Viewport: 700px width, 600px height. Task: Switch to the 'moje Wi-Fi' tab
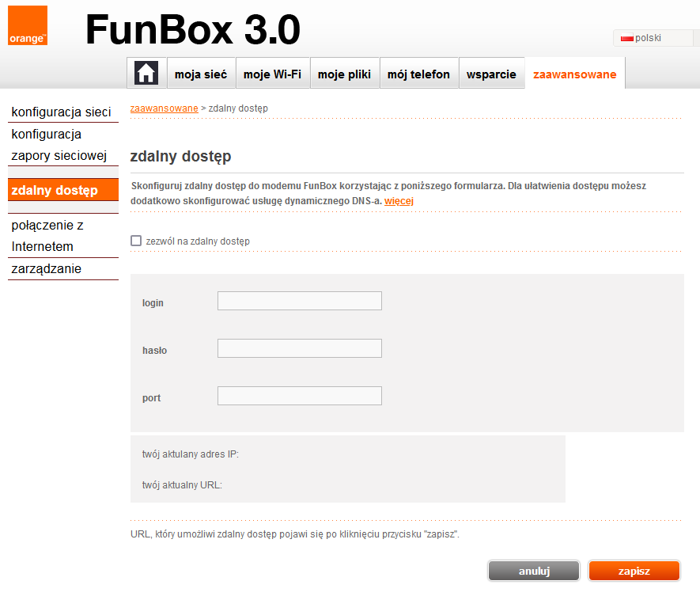[x=272, y=74]
